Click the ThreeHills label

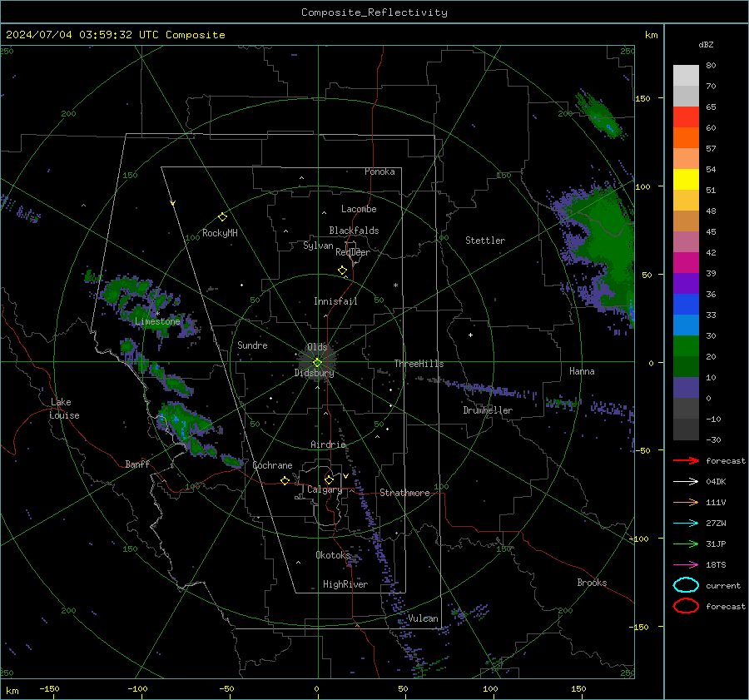coord(419,364)
